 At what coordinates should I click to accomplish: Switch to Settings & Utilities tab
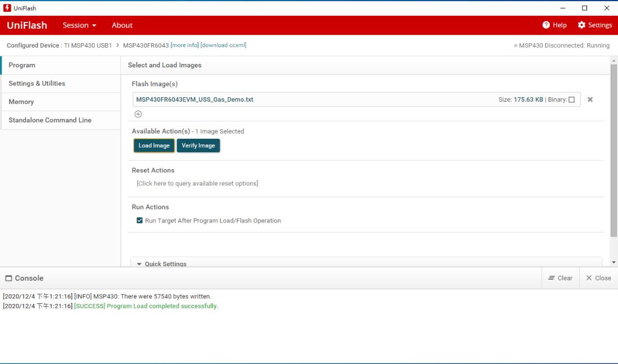pos(61,84)
